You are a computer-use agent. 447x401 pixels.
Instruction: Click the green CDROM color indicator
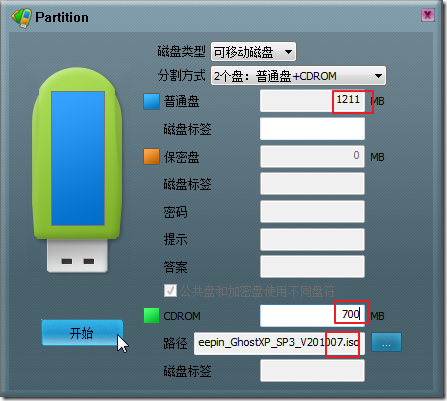tap(151, 316)
